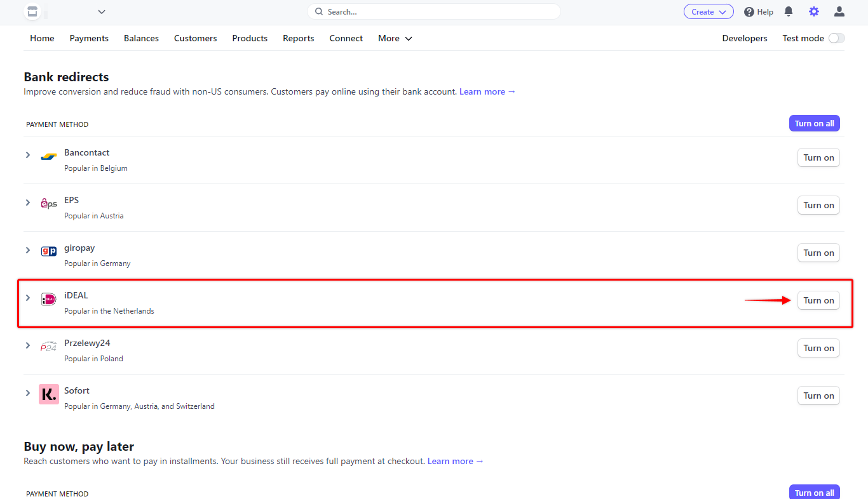
Task: Open the Create dropdown button
Action: pos(709,11)
